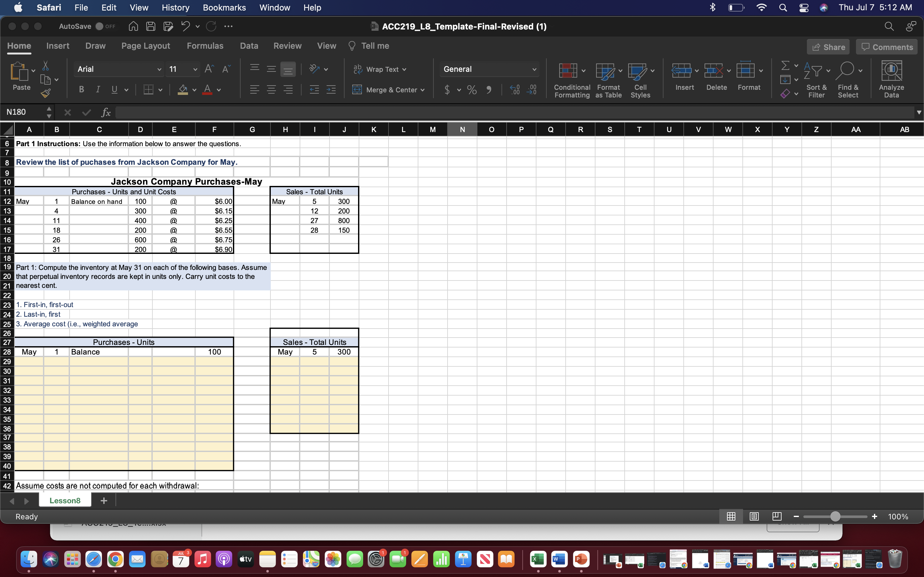Switch to Page Layout view in status bar

pyautogui.click(x=754, y=516)
